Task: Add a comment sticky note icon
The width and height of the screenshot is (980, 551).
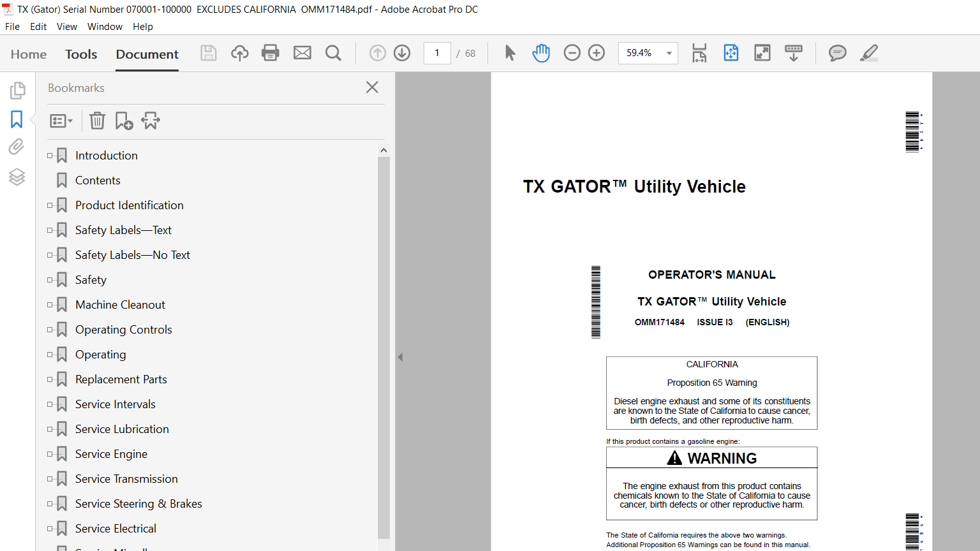Action: tap(838, 53)
